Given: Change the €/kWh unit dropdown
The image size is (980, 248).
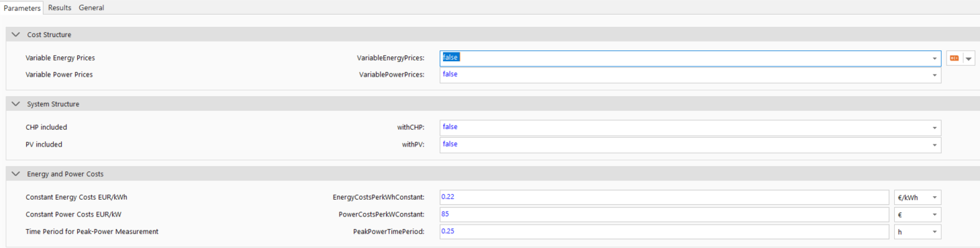Looking at the screenshot, I should point(918,198).
